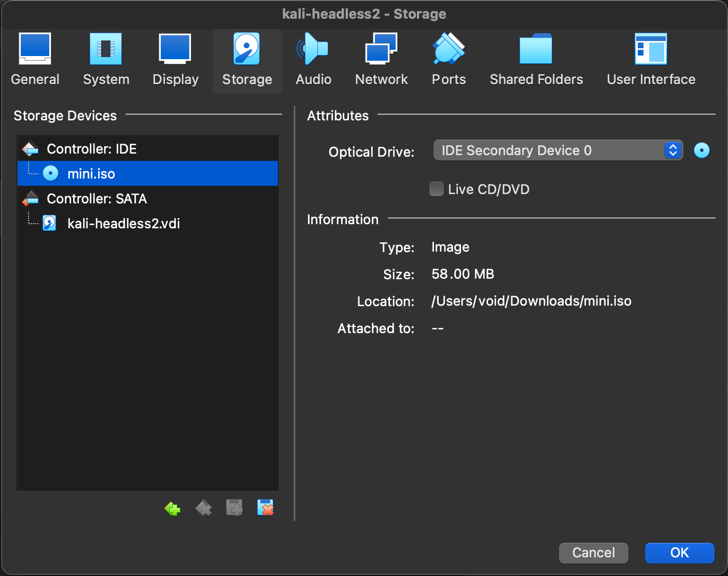728x576 pixels.
Task: Click the SATA controller icon
Action: 31,198
